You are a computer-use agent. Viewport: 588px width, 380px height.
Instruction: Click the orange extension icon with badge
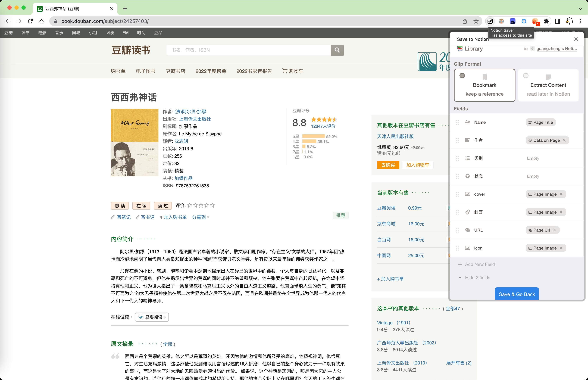pos(535,21)
